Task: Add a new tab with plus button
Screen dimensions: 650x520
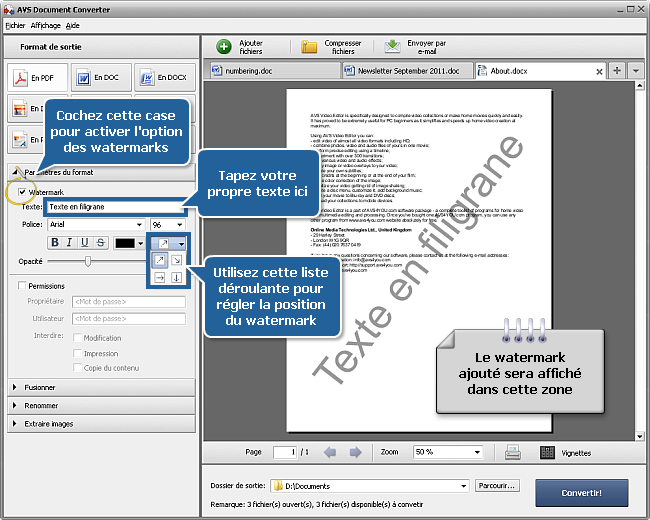Action: [617, 70]
